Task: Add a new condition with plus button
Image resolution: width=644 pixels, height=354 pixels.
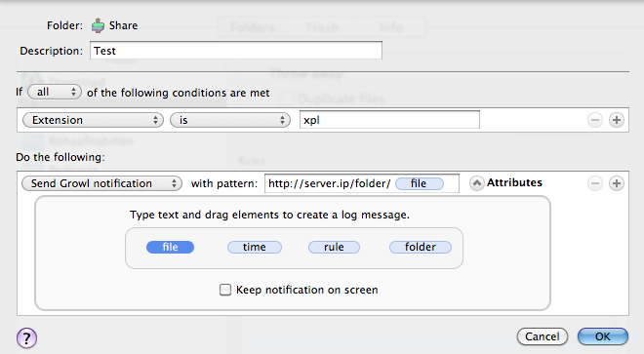Action: click(x=616, y=120)
